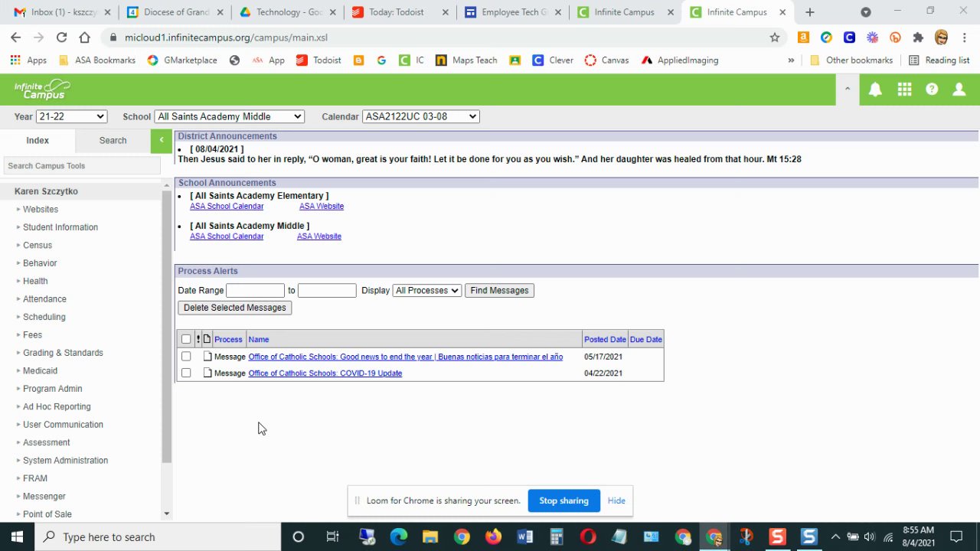Open the Todoist bookmark
This screenshot has width=980, height=551.
click(318, 60)
